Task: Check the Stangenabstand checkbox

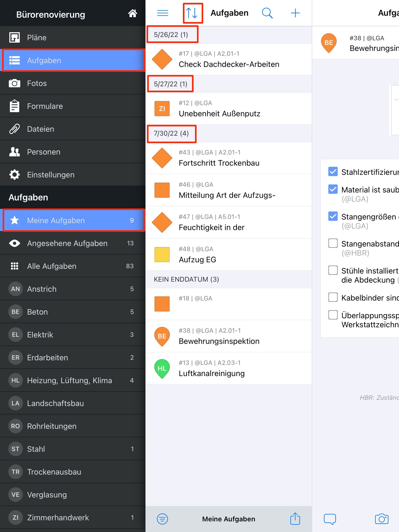Action: coord(333,243)
